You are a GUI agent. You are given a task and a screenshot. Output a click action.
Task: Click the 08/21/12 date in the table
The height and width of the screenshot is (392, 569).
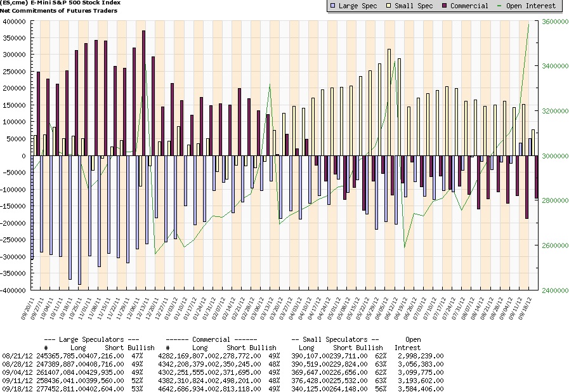17,356
